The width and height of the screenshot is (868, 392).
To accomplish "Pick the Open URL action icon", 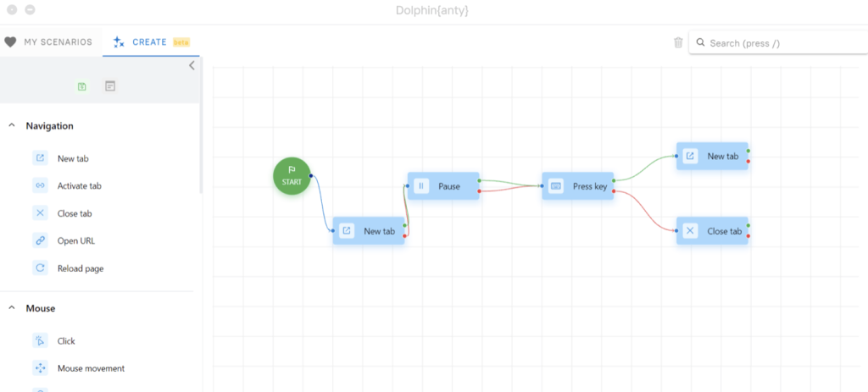I will [40, 240].
